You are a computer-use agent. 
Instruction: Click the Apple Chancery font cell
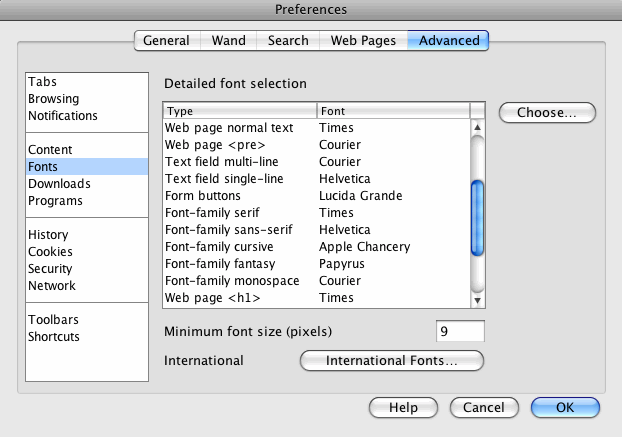[365, 247]
